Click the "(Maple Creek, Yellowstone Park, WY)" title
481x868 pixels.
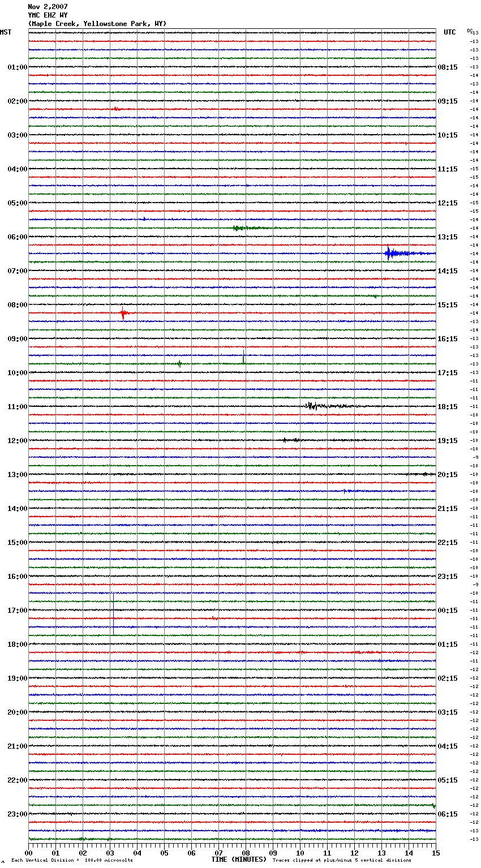(97, 24)
